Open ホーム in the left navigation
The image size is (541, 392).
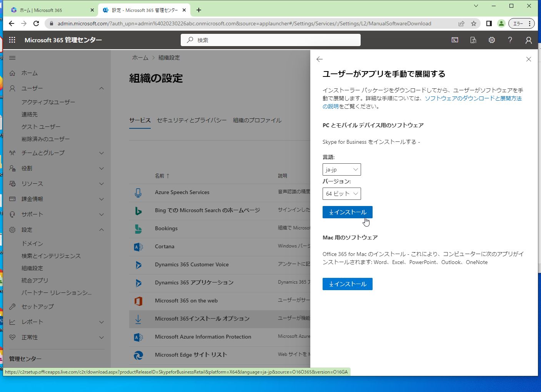click(x=30, y=73)
